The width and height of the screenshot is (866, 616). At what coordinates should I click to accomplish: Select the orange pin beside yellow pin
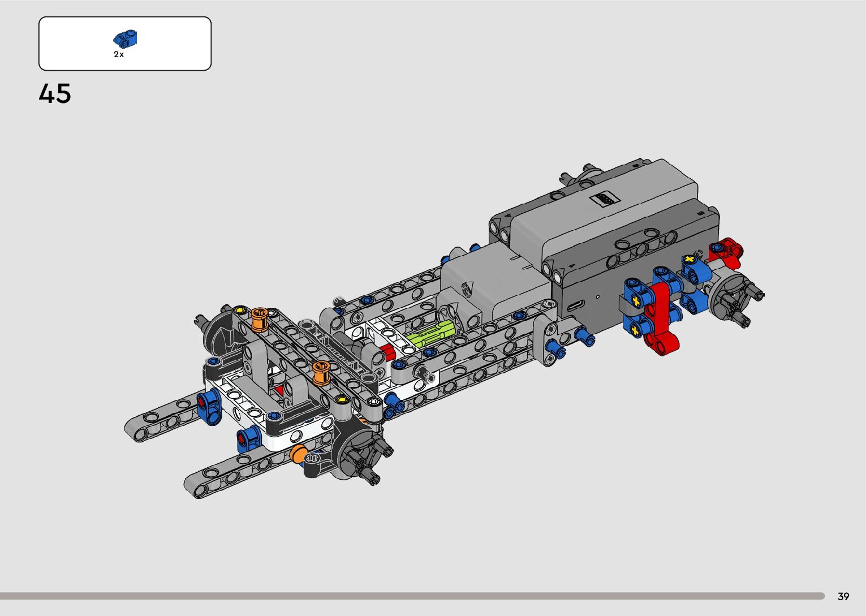(260, 318)
